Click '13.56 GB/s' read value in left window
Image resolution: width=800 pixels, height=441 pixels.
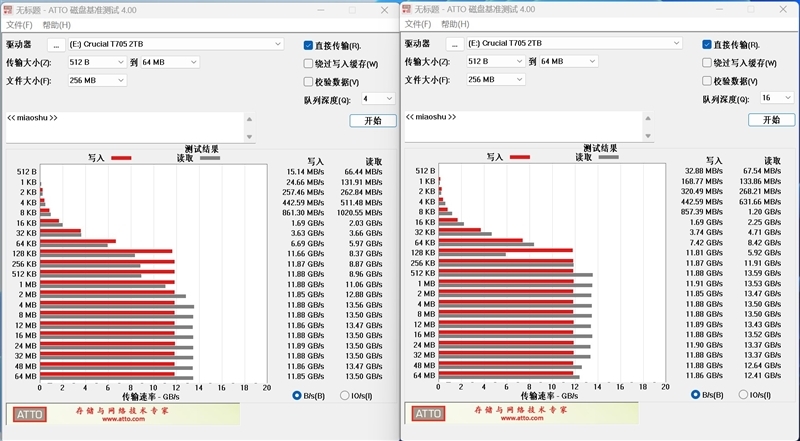363,305
